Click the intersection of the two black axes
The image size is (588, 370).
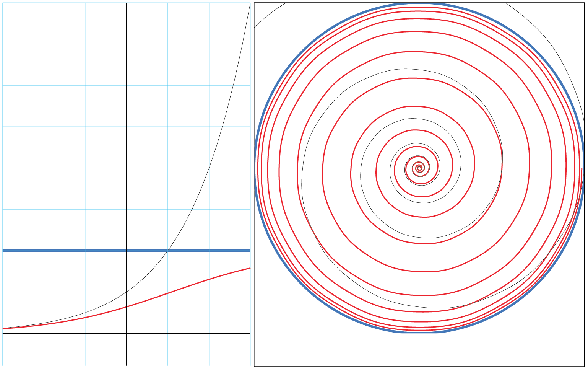coord(126,333)
